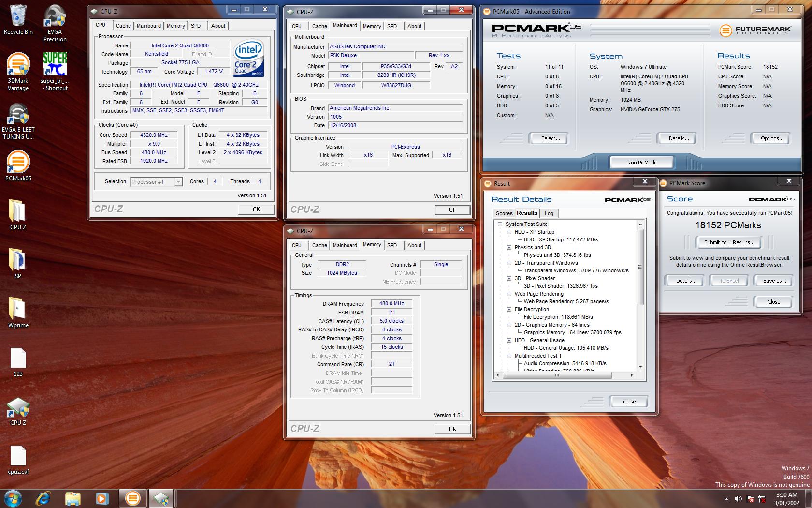
Task: Click vertical scrollbar thumb in Result Details
Action: pos(640,267)
